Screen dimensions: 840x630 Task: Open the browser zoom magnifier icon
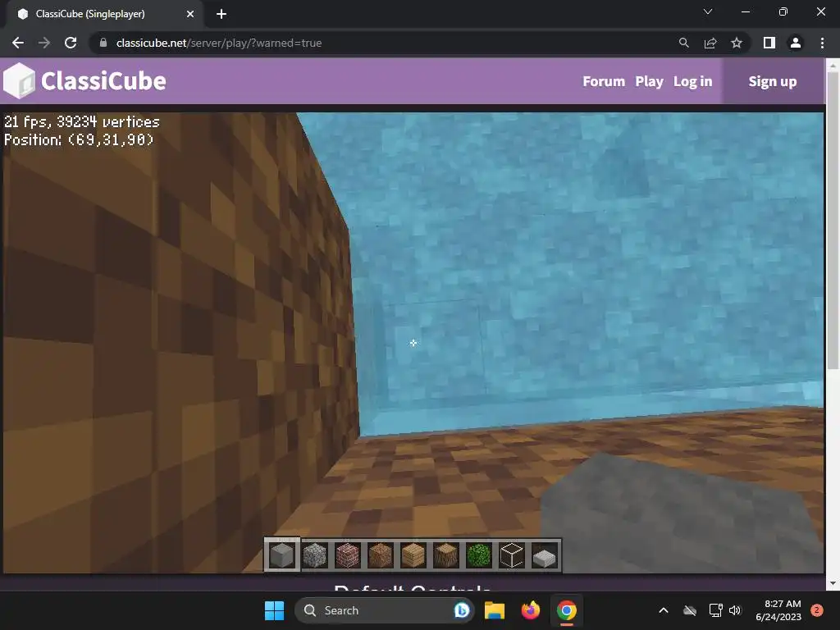683,43
